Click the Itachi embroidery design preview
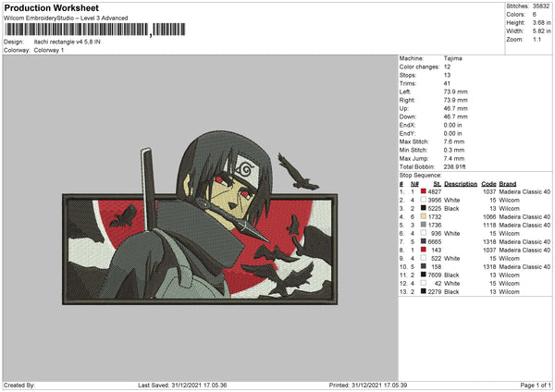The image size is (555, 392). [x=200, y=217]
